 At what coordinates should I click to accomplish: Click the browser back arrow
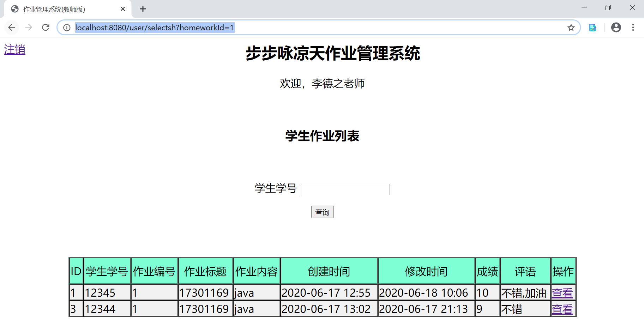(x=12, y=28)
